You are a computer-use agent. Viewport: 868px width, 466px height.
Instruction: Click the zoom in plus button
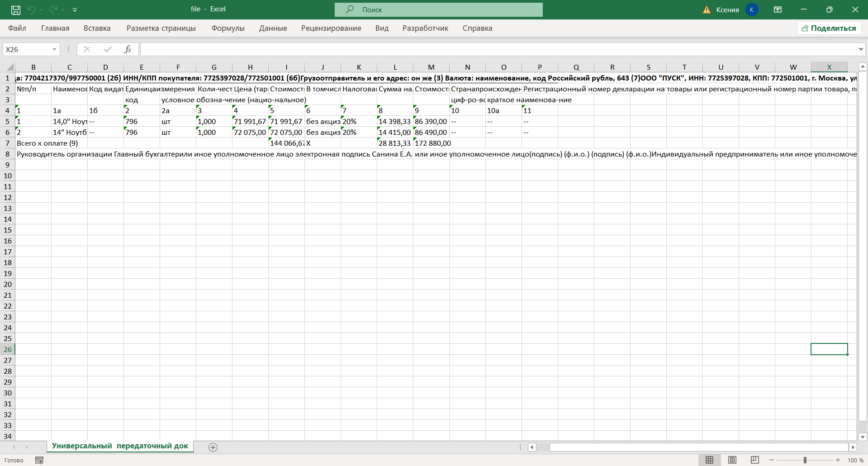pos(838,460)
